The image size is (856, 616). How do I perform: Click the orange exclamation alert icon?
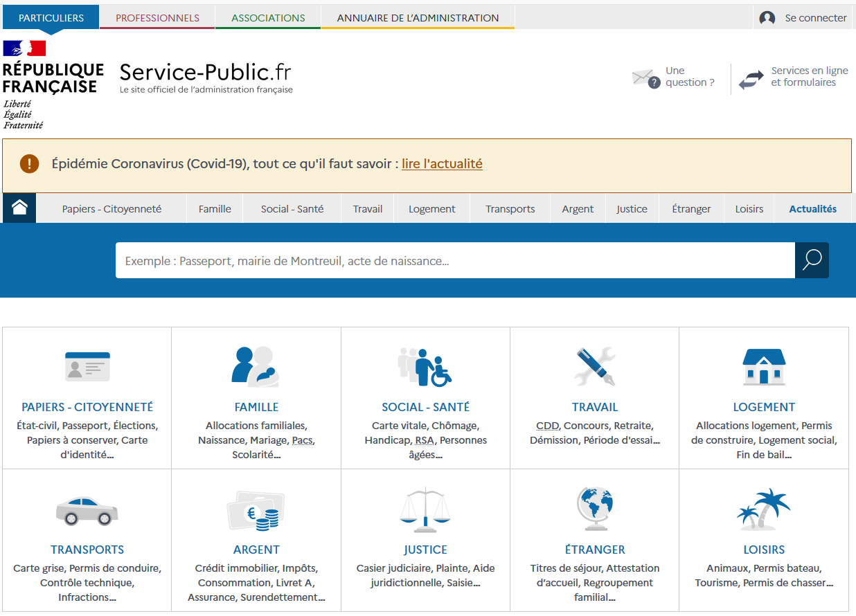(30, 164)
